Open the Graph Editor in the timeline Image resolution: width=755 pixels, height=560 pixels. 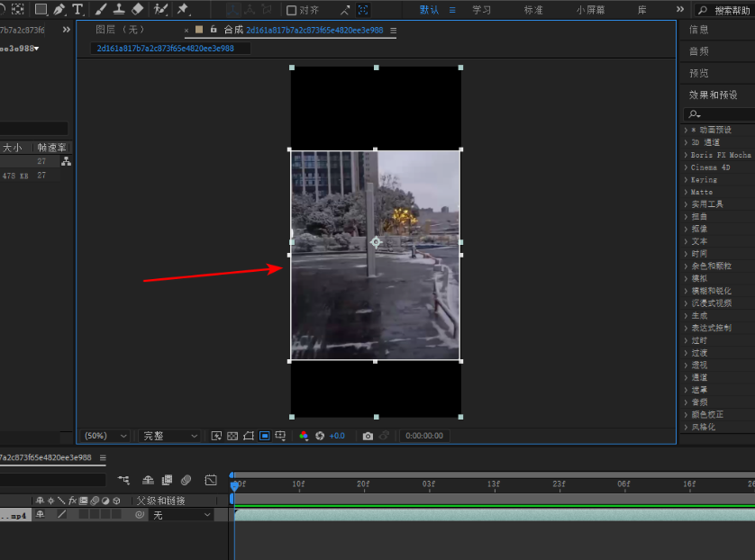tap(211, 480)
